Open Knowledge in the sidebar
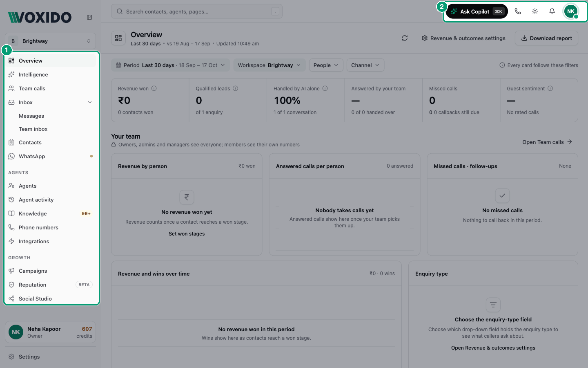The width and height of the screenshot is (588, 368). [51, 213]
